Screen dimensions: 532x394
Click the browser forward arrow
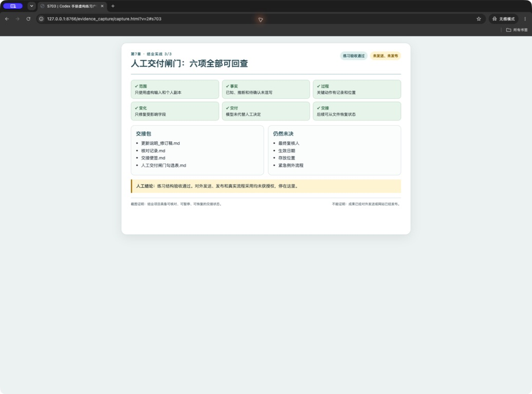pos(17,19)
